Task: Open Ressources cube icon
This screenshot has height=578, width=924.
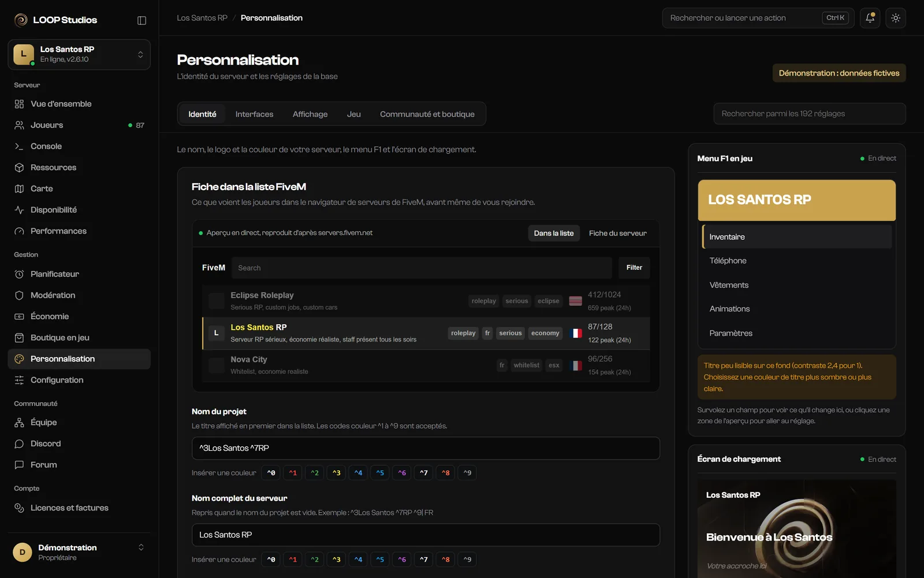Action: (19, 168)
